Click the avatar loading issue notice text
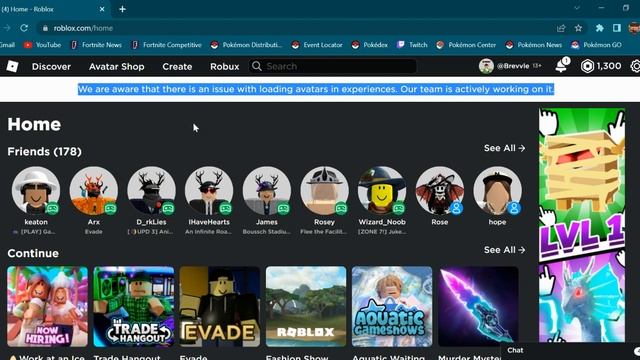Screen dimensions: 640x360 point(316,89)
